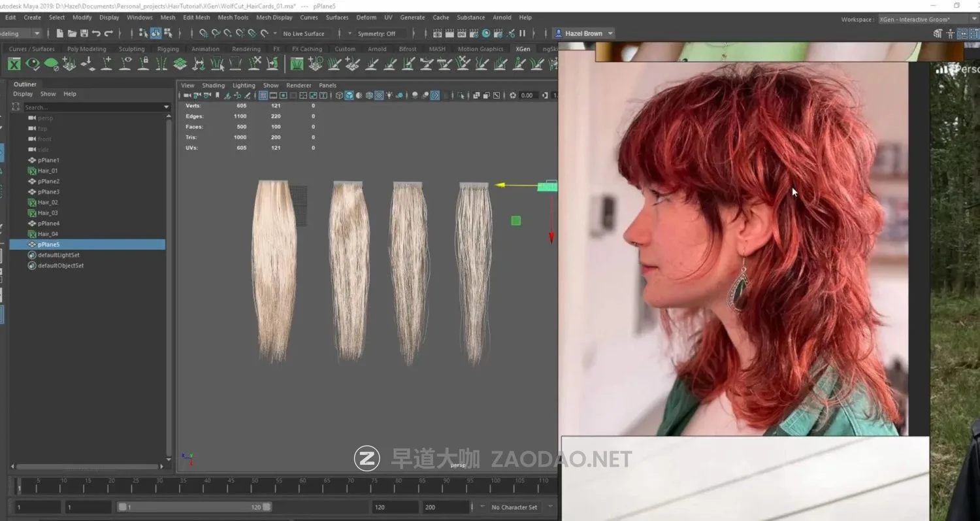Click the playback end time field showing 120
This screenshot has width=980, height=521.
[x=395, y=507]
